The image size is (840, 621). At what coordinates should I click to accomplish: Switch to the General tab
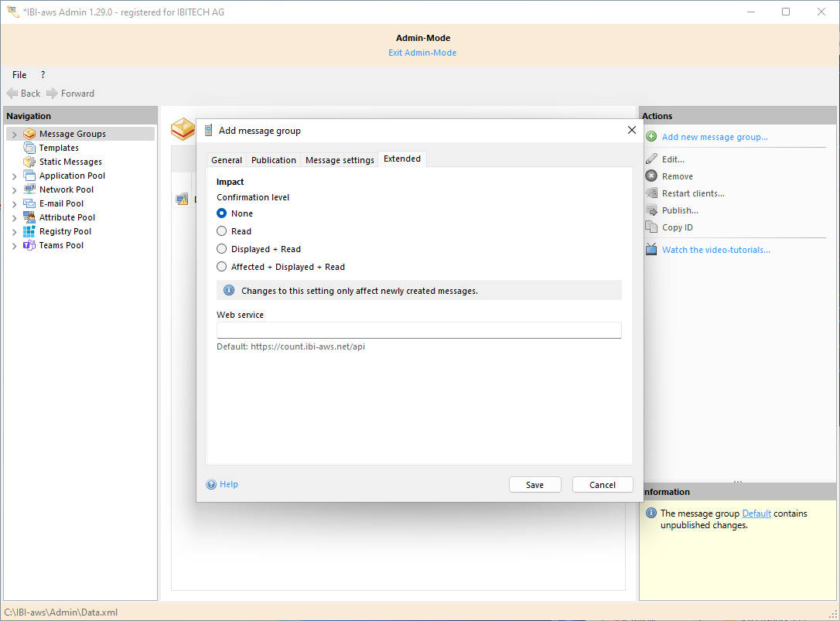[x=227, y=160]
